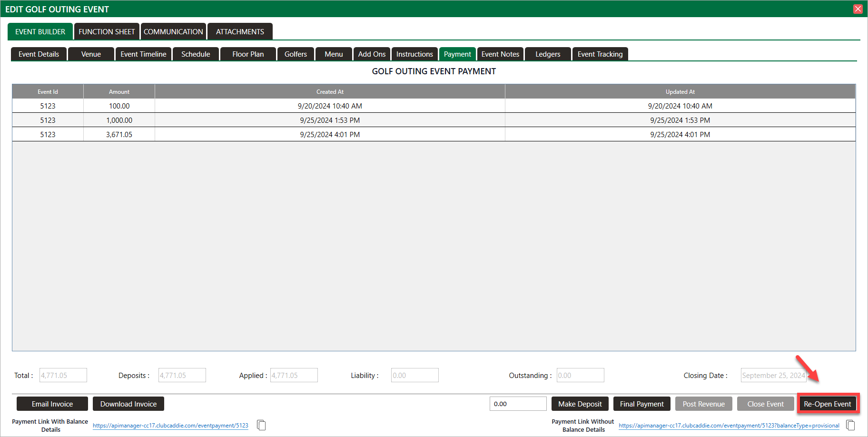Click the Close Event button
Viewport: 868px width, 437px height.
[766, 404]
